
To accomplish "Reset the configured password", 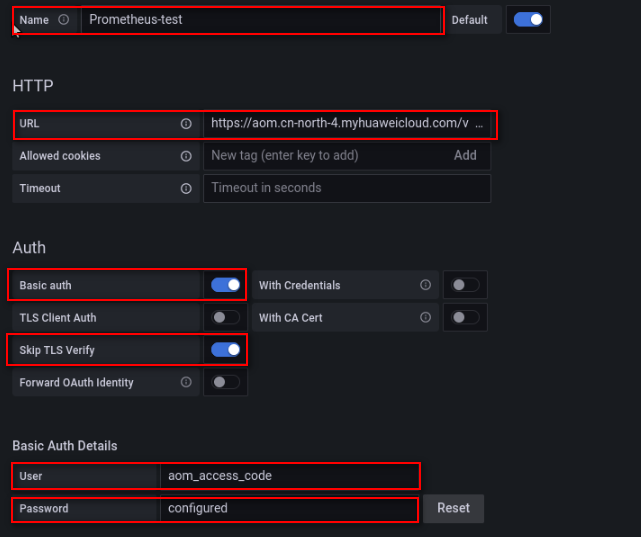I will (453, 508).
